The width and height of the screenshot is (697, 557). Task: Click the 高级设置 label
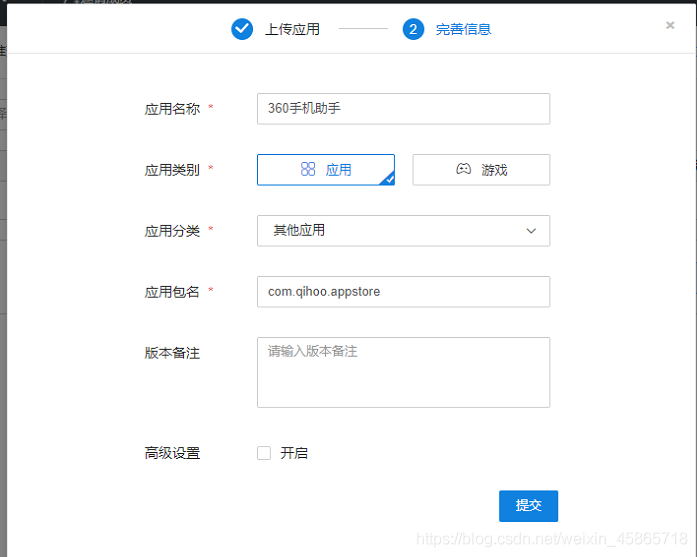pos(172,453)
